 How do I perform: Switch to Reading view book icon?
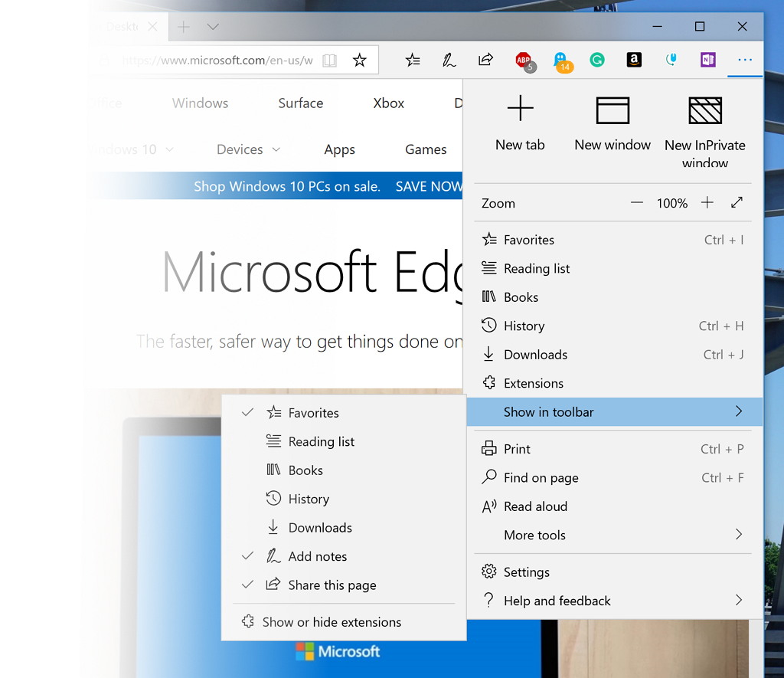329,61
